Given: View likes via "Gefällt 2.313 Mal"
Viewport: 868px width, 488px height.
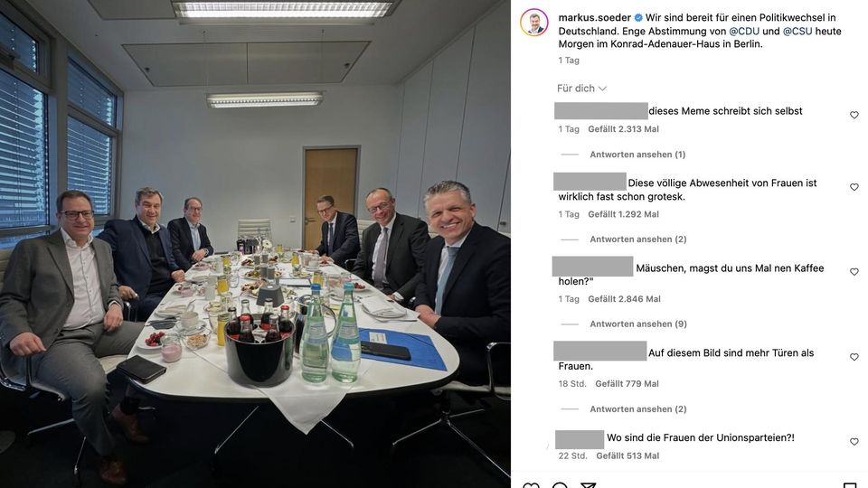Looking at the screenshot, I should 623,129.
